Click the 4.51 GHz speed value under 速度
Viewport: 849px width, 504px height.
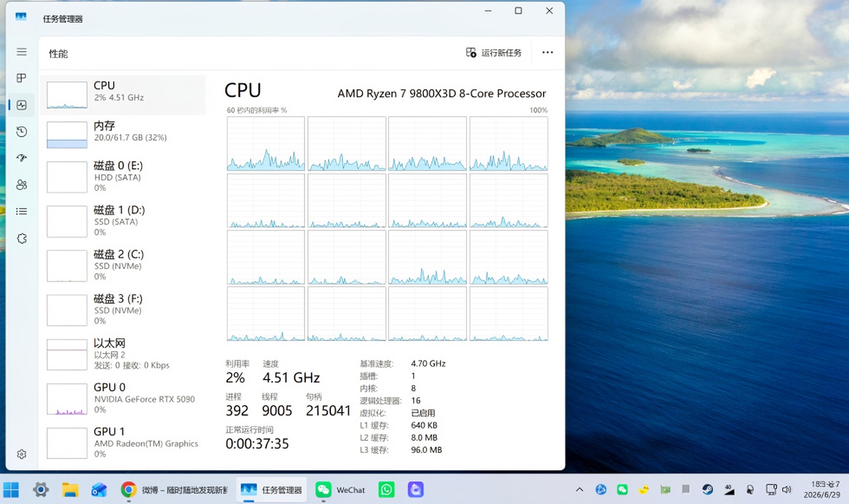tap(291, 377)
